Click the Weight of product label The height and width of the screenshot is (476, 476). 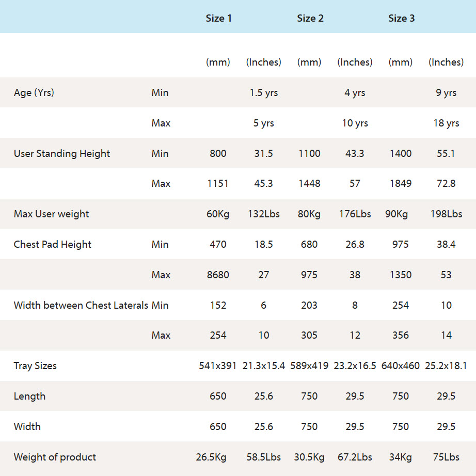(55, 457)
